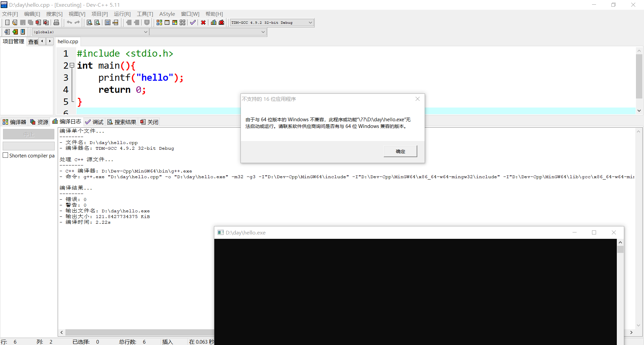This screenshot has width=644, height=345.
Task: Create a new source file
Action: tap(7, 22)
